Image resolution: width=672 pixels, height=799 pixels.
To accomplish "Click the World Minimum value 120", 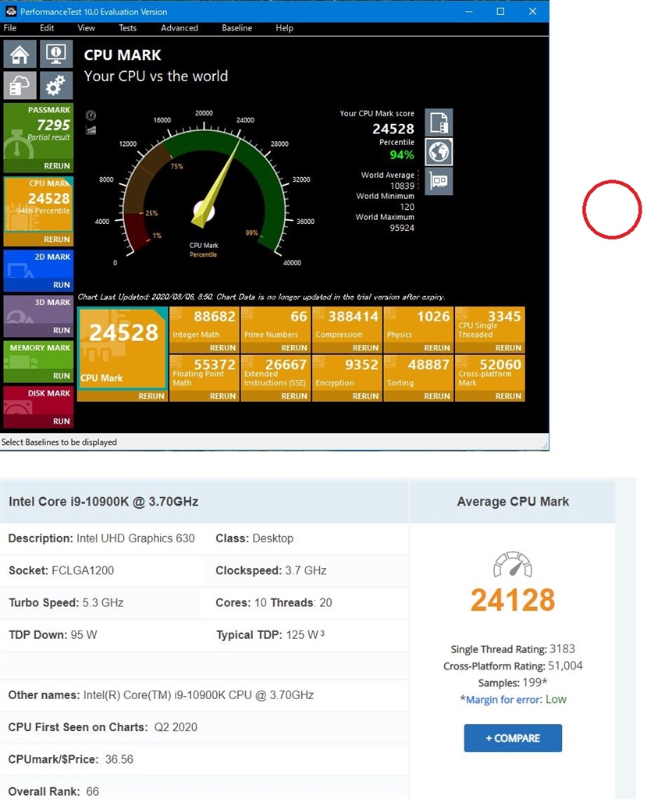I will [x=407, y=207].
